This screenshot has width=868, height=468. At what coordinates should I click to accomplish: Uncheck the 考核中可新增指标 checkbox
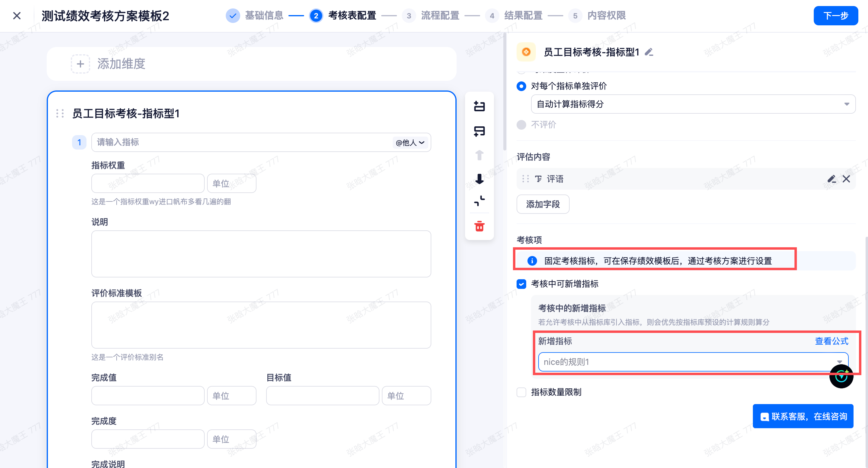click(521, 284)
